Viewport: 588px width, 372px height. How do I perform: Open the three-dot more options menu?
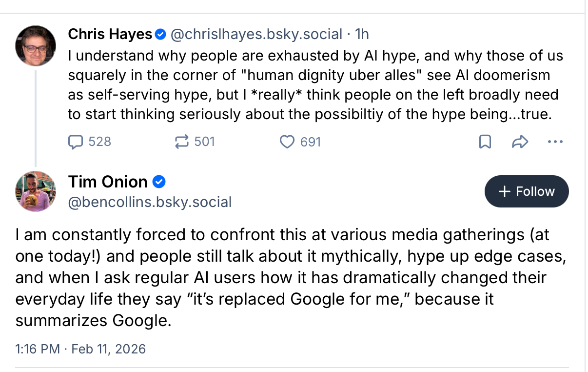555,142
